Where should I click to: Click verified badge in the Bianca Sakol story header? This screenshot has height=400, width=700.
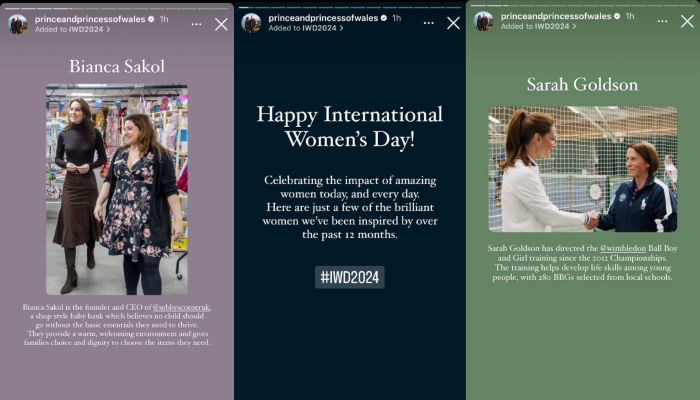[x=151, y=18]
